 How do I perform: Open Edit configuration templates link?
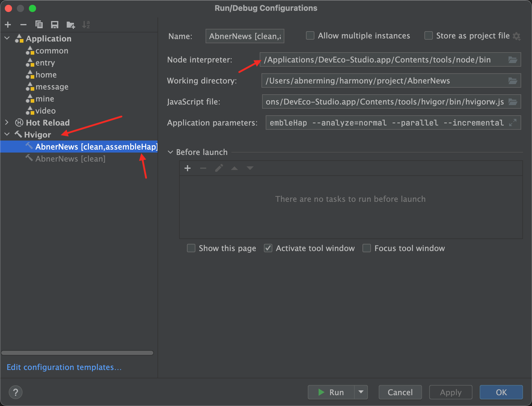[x=64, y=367]
